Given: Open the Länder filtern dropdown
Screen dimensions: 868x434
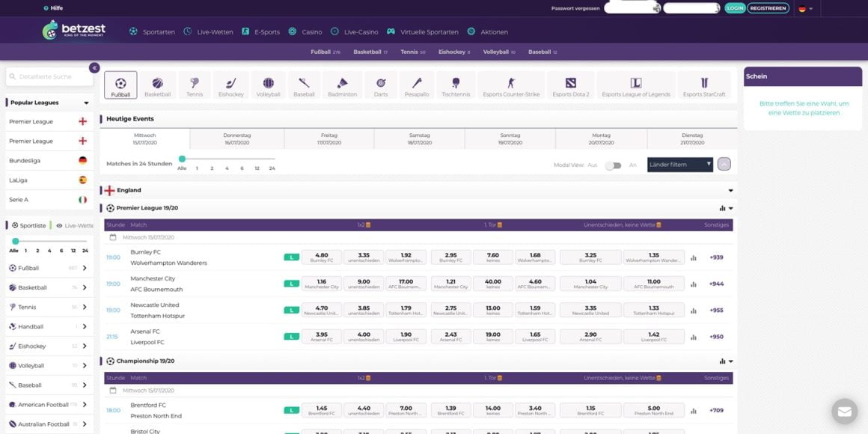Looking at the screenshot, I should point(679,165).
